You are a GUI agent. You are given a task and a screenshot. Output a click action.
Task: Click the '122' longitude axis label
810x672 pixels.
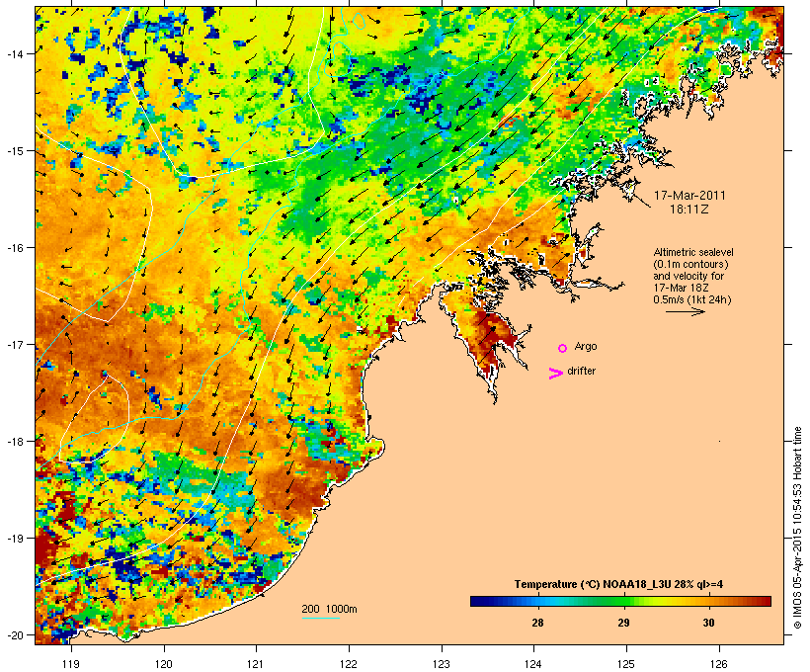(349, 664)
